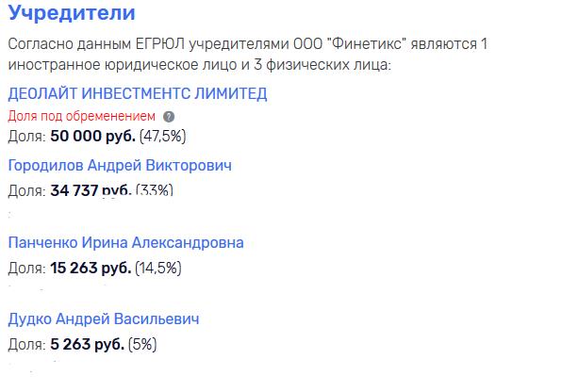578x392 pixels.
Task: Select the 15 263 руб. share amount
Action: point(91,269)
